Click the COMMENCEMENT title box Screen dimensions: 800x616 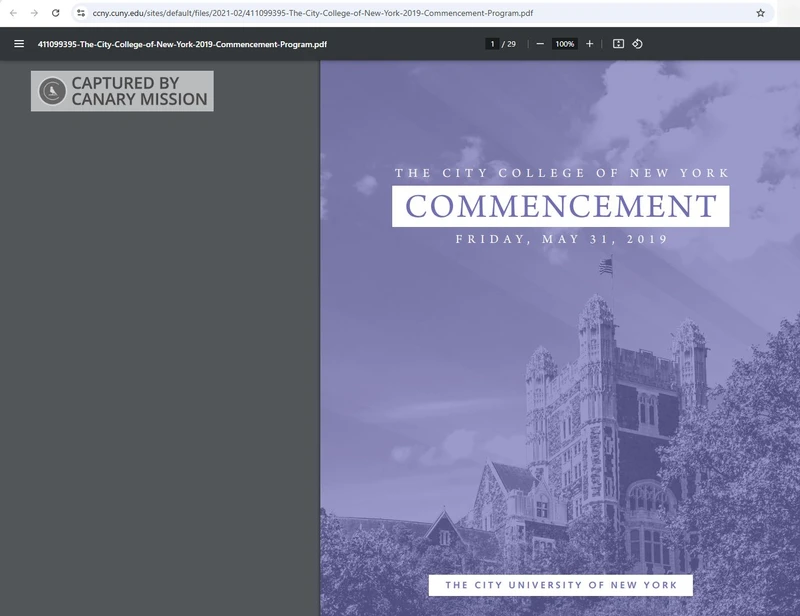click(560, 207)
